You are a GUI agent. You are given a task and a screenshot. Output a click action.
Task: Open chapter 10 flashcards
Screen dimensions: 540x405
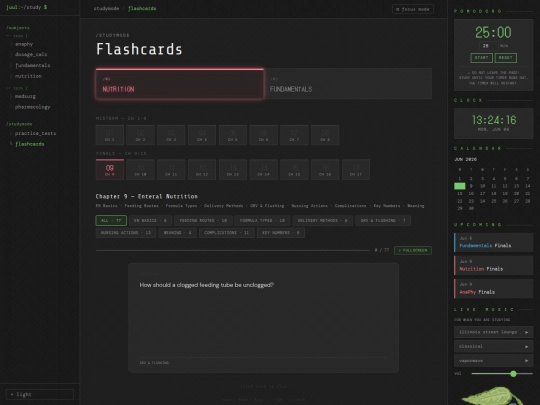(141, 169)
